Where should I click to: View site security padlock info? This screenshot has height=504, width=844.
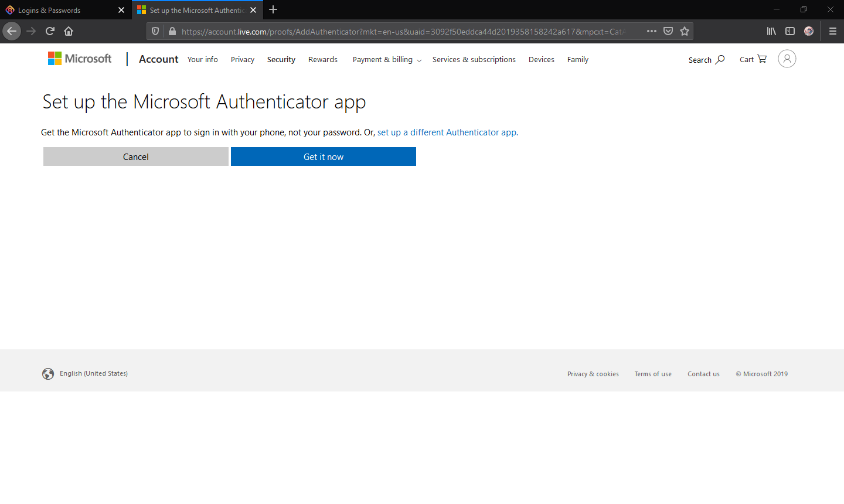point(172,31)
